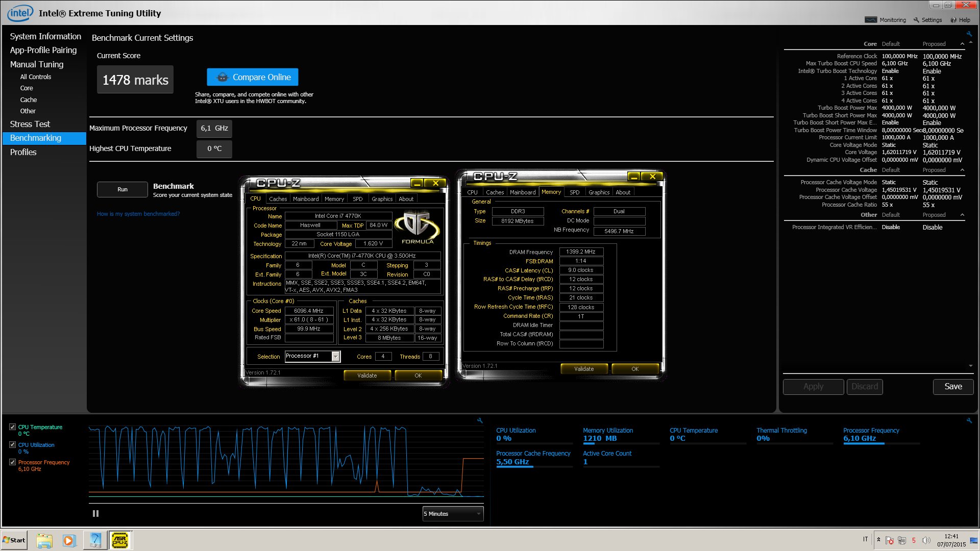Image resolution: width=980 pixels, height=551 pixels.
Task: Open the Processor #1 selection dropdown
Action: click(312, 356)
